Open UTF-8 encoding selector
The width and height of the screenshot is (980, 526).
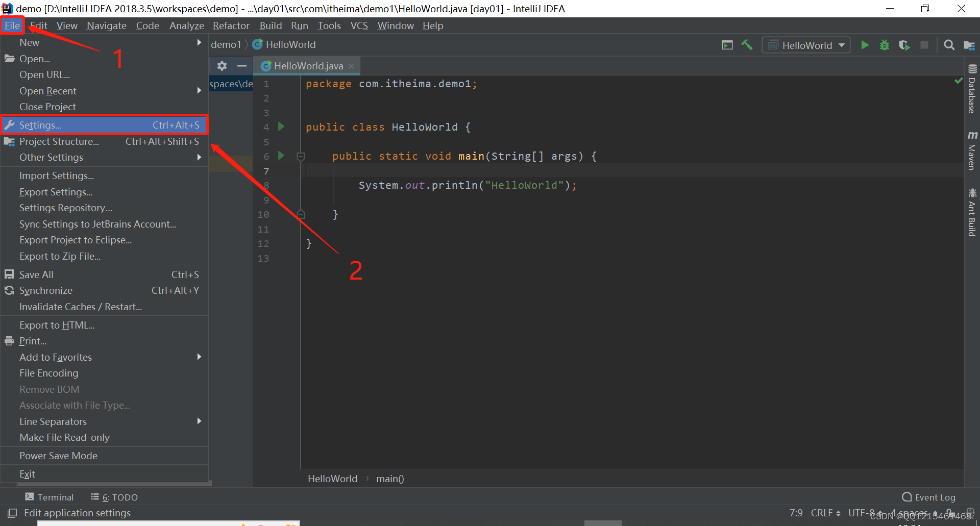[865, 513]
